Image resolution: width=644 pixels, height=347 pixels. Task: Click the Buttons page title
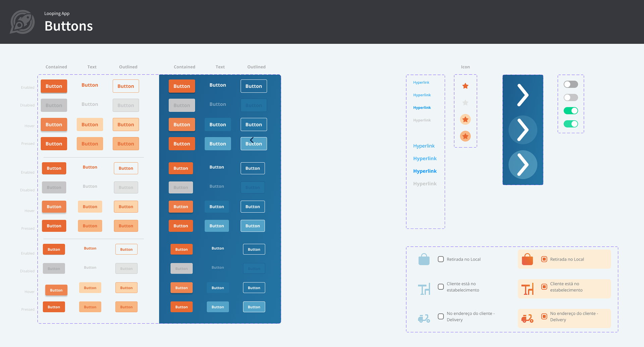pyautogui.click(x=68, y=26)
